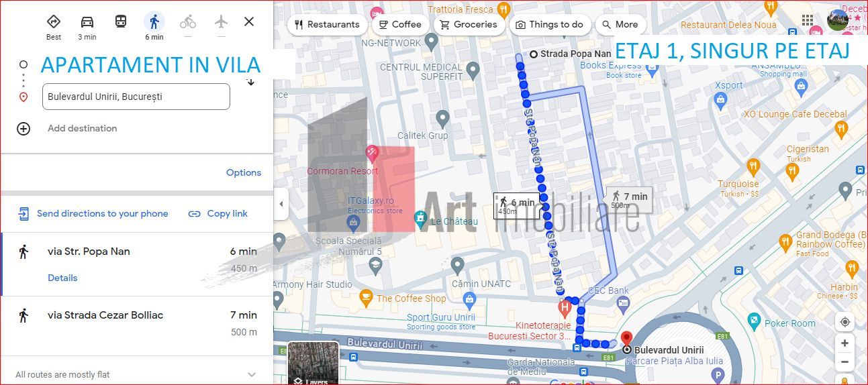Open the account profile picture

[x=837, y=20]
